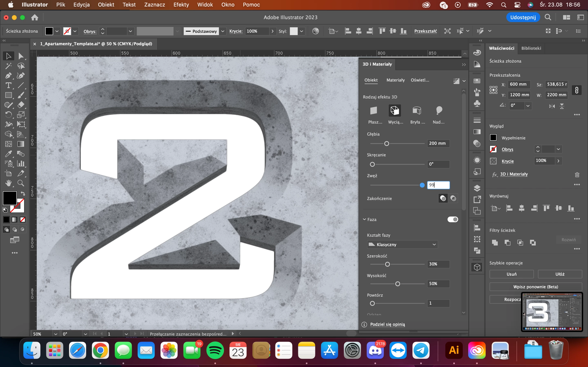Select the Hand tool
This screenshot has height=367, width=588.
pyautogui.click(x=8, y=183)
